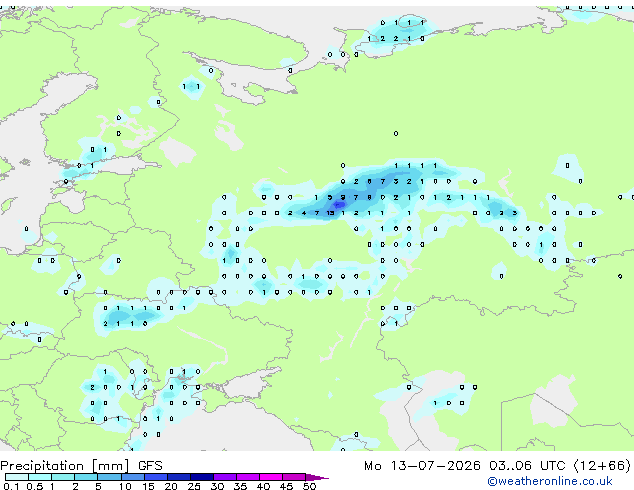This screenshot has height=490, width=634.
Task: Select the 1–2 mm legend color swatch
Action: click(63, 477)
